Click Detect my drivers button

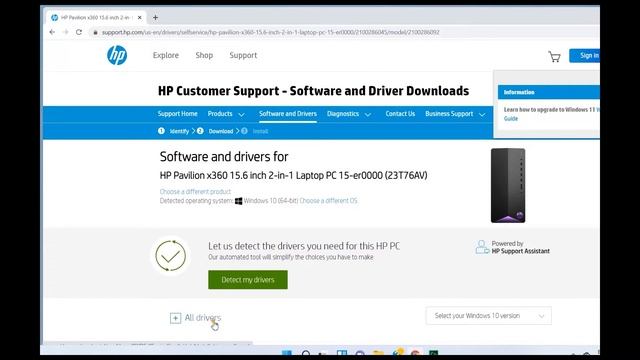tap(248, 280)
